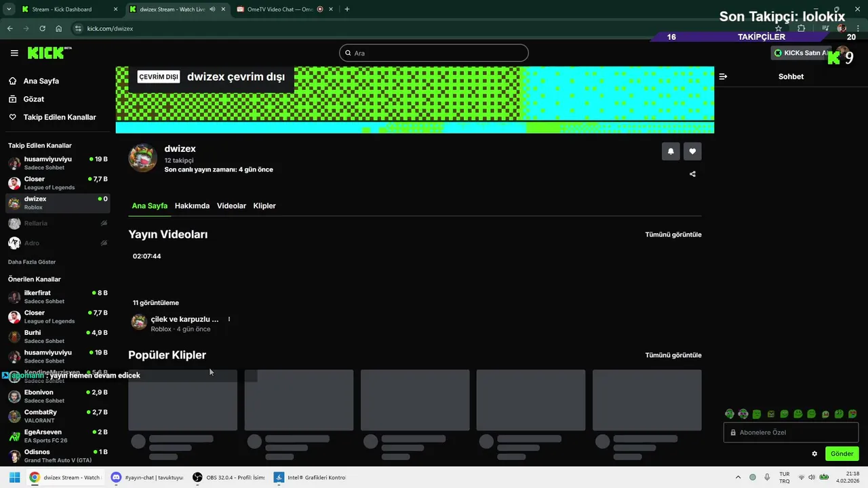Select dwizex channel in sidebar
868x488 pixels.
(x=58, y=203)
